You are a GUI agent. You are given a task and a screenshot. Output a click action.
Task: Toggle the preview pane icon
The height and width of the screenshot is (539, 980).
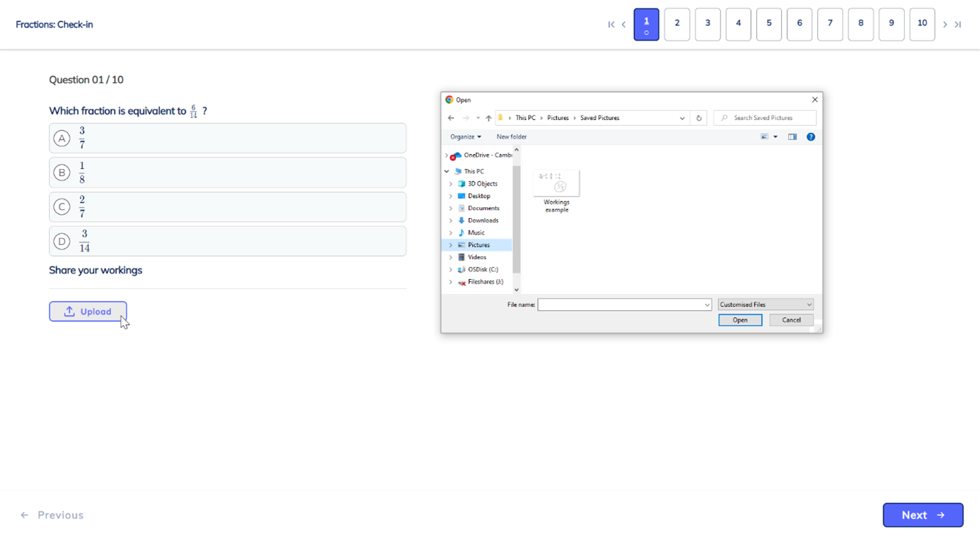792,136
